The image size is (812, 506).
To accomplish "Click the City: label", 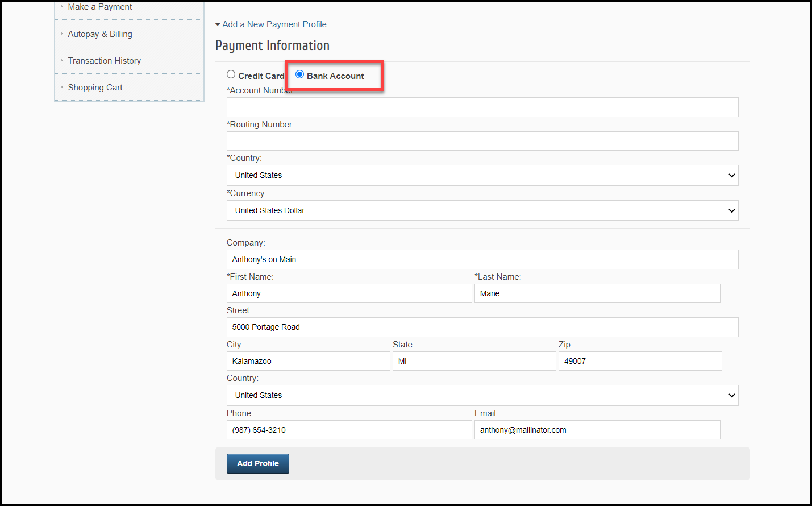I will click(235, 345).
